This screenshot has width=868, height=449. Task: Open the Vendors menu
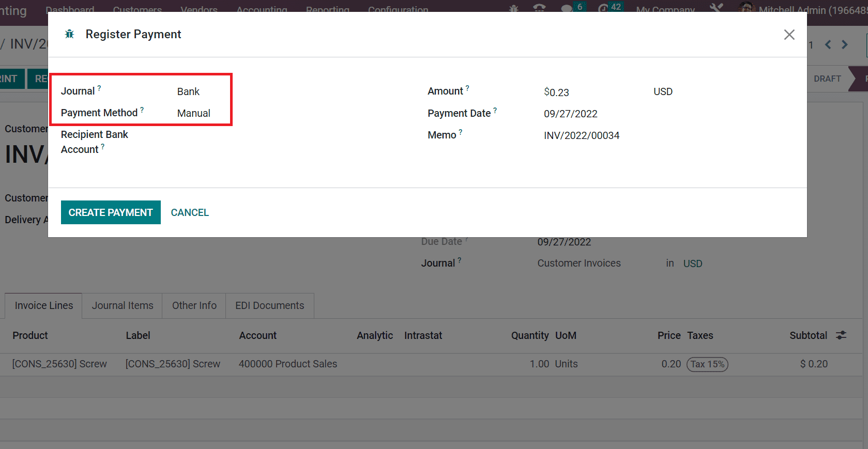coord(199,10)
